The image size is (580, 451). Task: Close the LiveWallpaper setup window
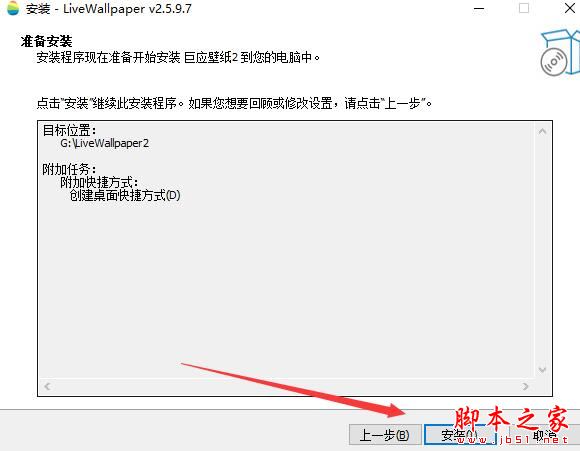click(x=570, y=8)
